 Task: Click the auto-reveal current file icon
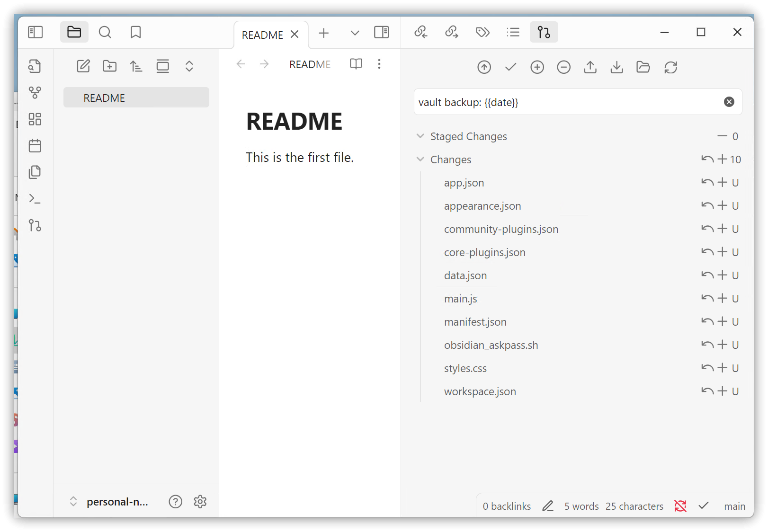point(163,66)
